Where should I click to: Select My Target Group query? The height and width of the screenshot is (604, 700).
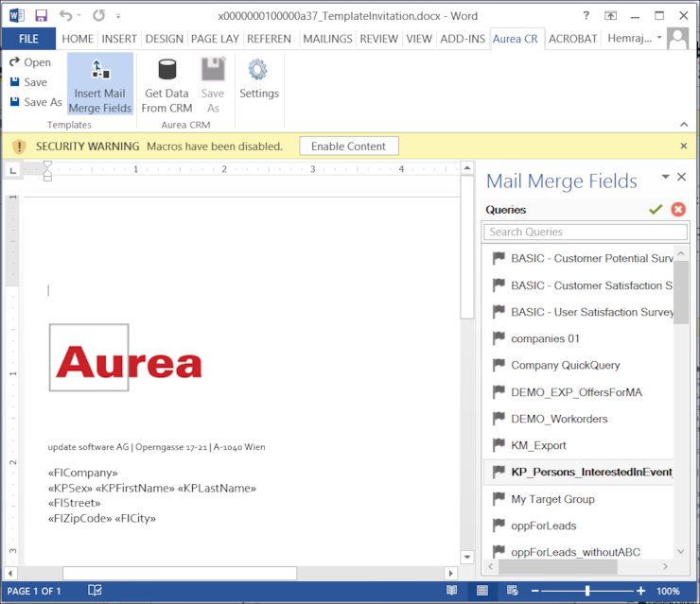[x=580, y=499]
